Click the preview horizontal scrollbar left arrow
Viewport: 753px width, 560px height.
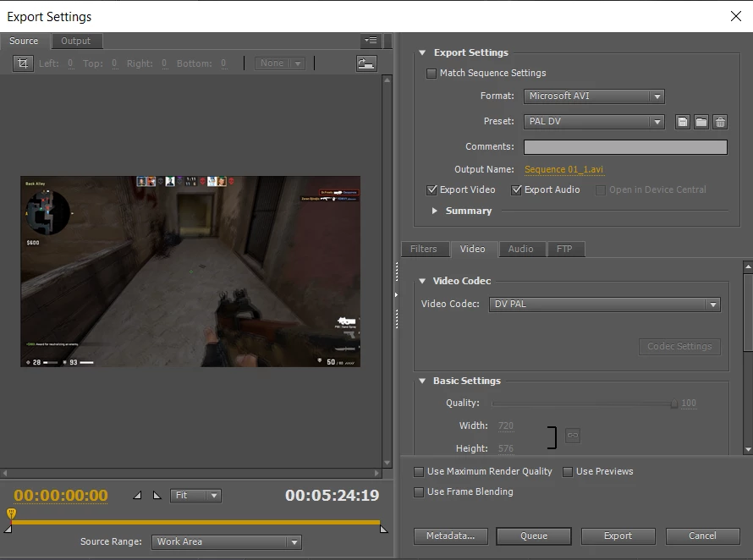5,473
